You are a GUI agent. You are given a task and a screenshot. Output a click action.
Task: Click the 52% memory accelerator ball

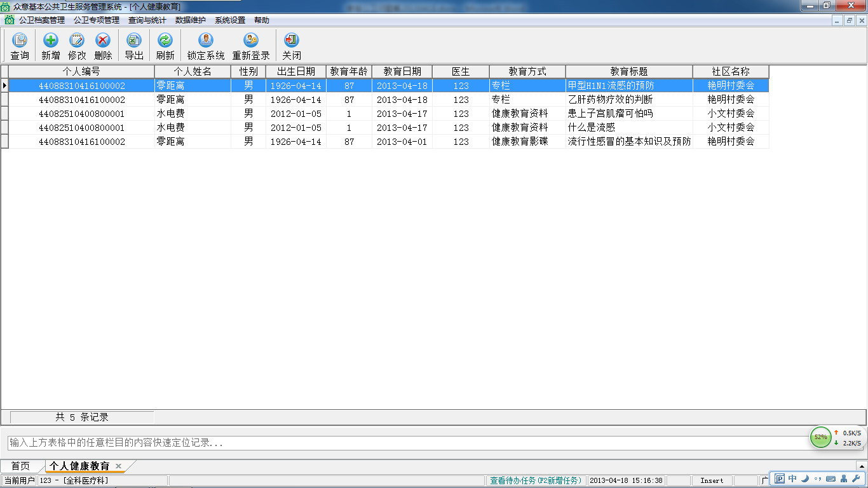[x=821, y=437]
